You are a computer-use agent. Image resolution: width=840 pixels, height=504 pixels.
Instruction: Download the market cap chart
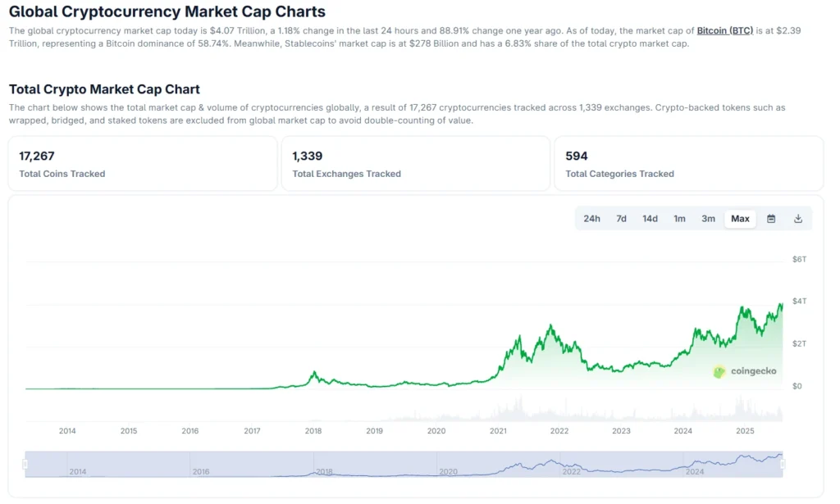(x=797, y=219)
